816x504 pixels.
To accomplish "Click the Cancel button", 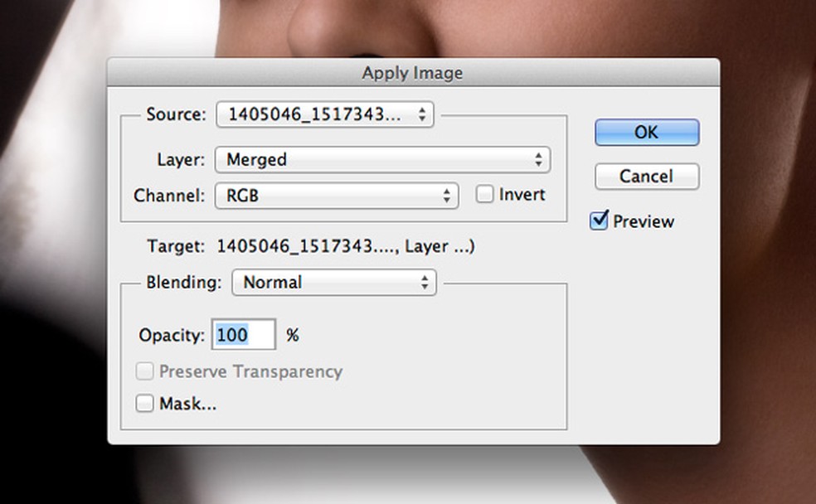I will point(647,177).
